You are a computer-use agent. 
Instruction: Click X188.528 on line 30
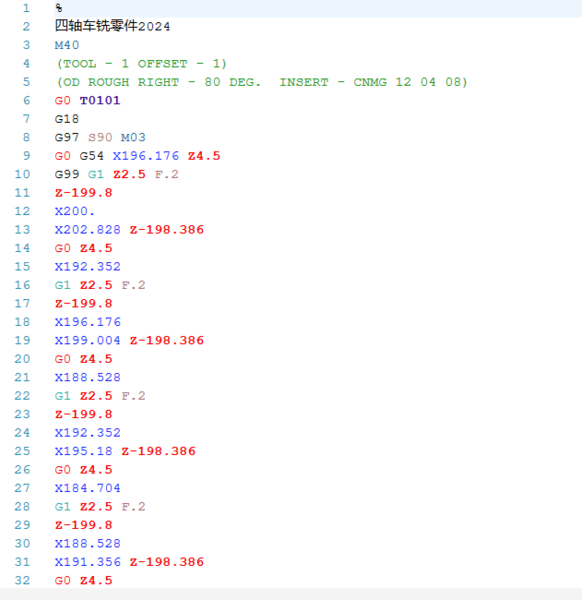point(88,544)
